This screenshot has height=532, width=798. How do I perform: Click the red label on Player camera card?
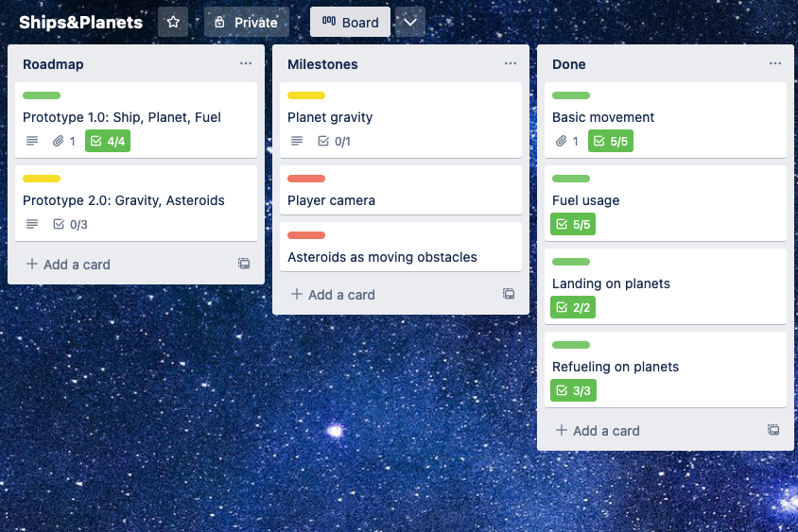(x=306, y=179)
